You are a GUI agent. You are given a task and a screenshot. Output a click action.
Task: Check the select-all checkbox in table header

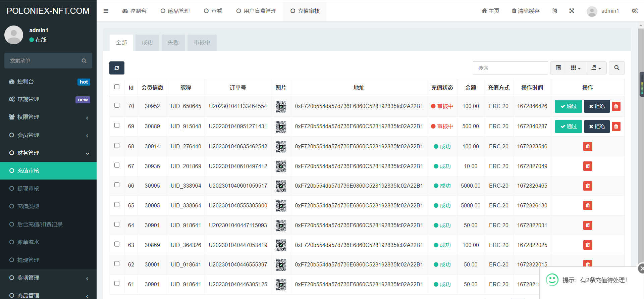pyautogui.click(x=117, y=87)
